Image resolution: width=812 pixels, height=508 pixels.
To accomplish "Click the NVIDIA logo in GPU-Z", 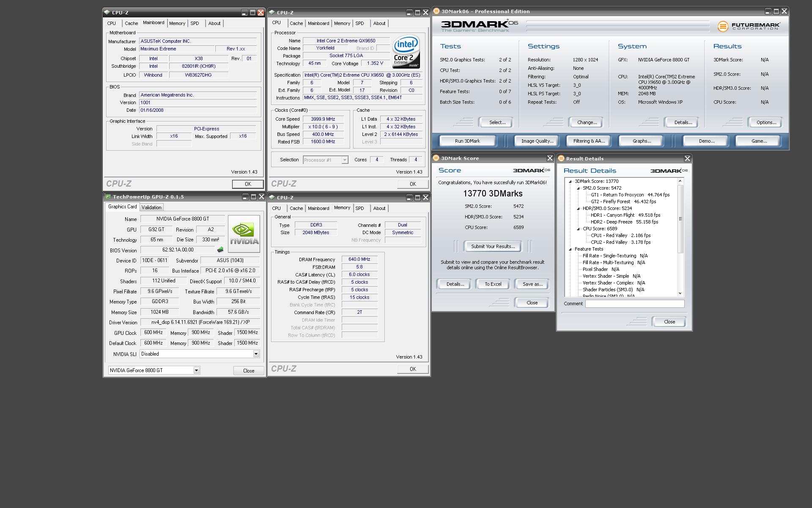I will coord(244,234).
